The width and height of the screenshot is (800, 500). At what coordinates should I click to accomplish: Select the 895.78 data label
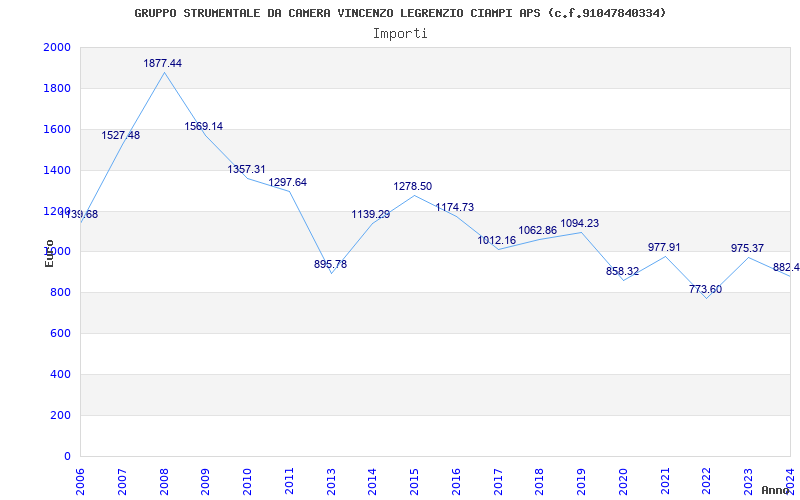pyautogui.click(x=330, y=264)
